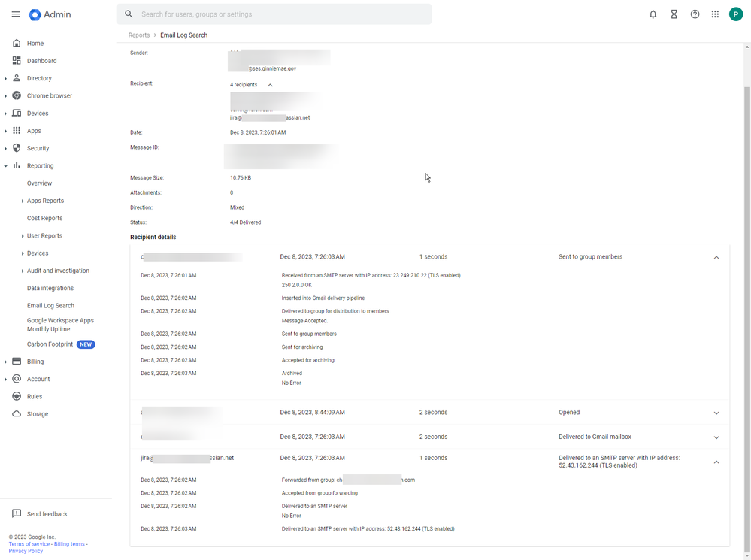Click the Dashboard icon in sidebar

pos(17,60)
